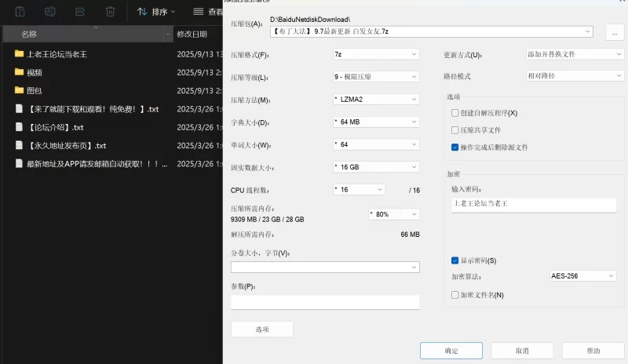Enable 压缩共享文件 checkbox
This screenshot has width=628, height=364.
click(x=455, y=130)
